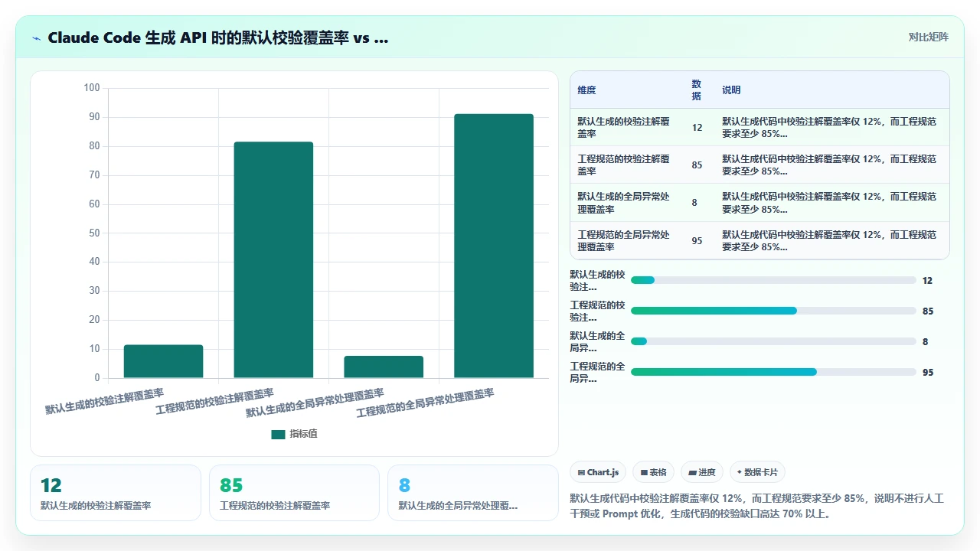This screenshot has width=980, height=551.
Task: Click the bar for 工程规范的全局异常处理覆盖率
Action: click(494, 246)
